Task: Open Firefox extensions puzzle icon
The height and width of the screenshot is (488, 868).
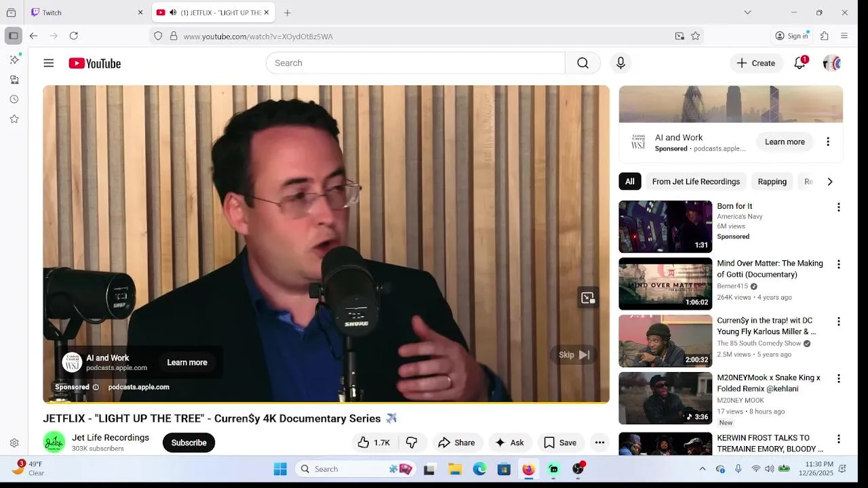Action: pyautogui.click(x=825, y=36)
